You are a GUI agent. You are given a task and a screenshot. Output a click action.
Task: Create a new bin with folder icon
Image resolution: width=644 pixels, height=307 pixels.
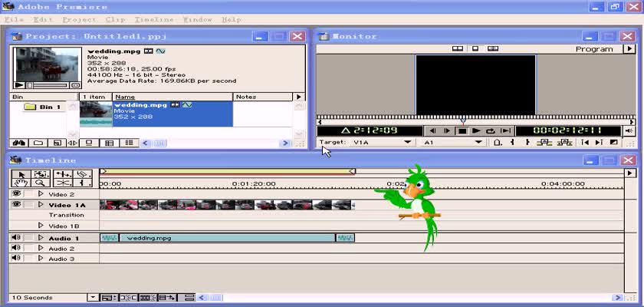pos(38,143)
